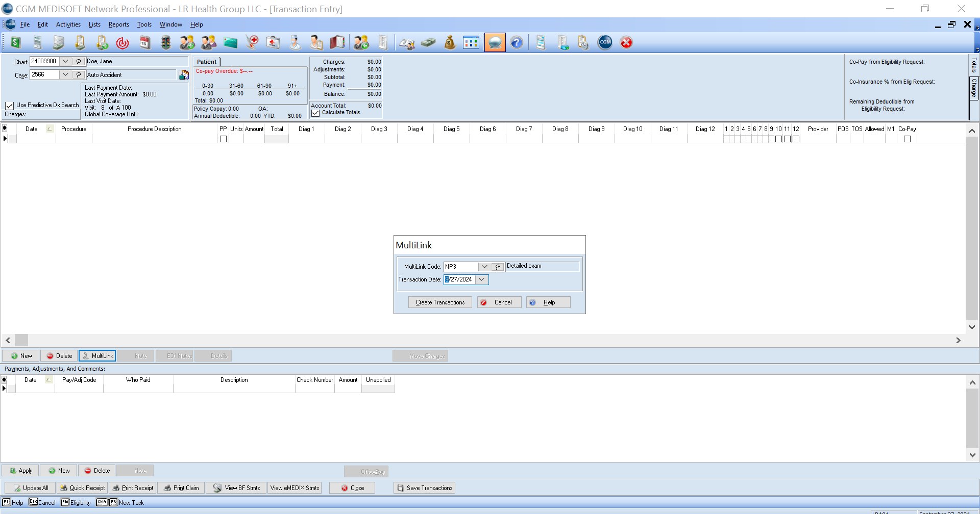
Task: Click the stack of cash toolbar icon
Action: tap(428, 43)
